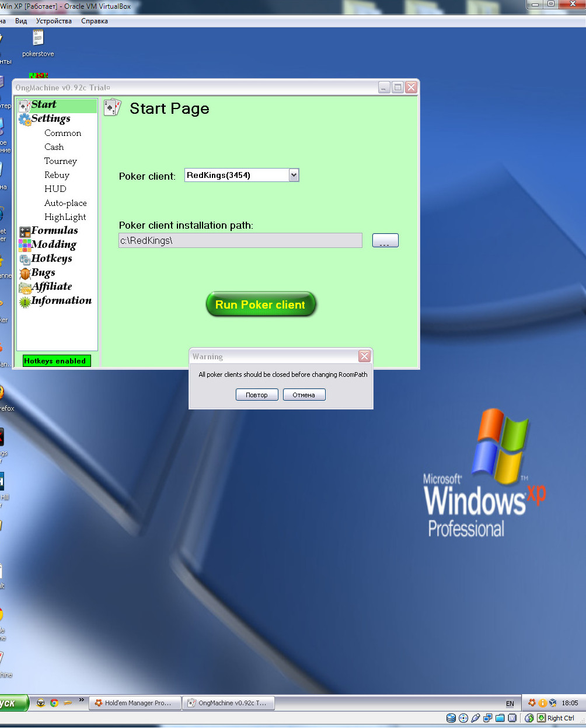The width and height of the screenshot is (586, 728).
Task: Open the Вид menu in VirtualBox
Action: click(x=21, y=21)
